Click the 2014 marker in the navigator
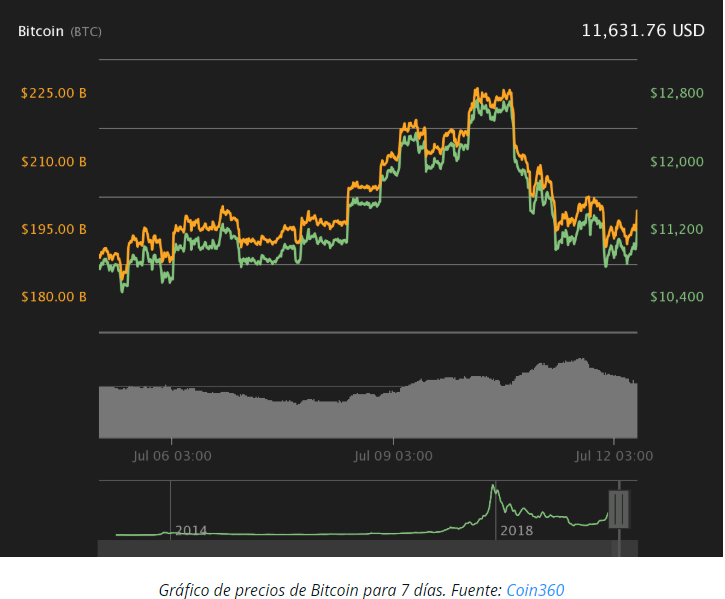The height and width of the screenshot is (599, 725). point(190,530)
